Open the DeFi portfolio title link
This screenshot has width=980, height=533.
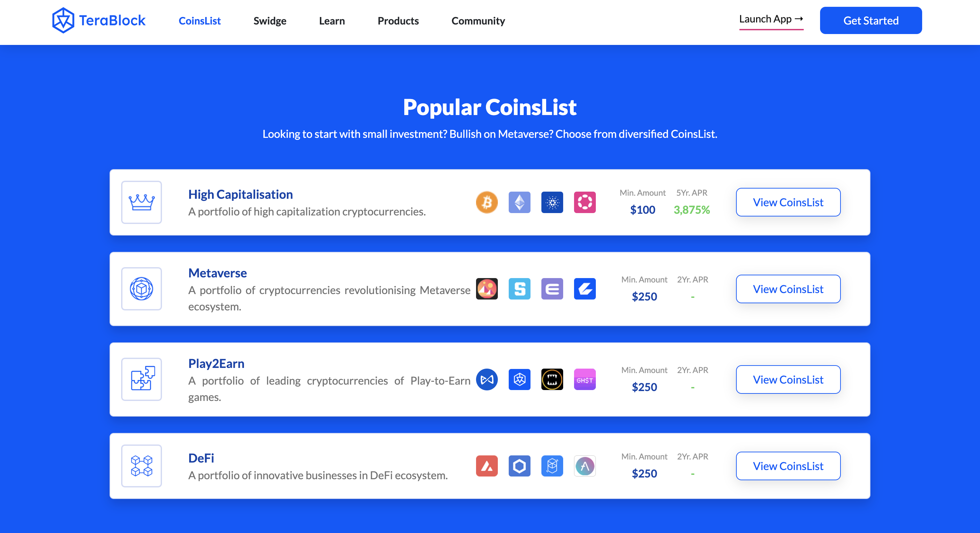click(x=201, y=458)
